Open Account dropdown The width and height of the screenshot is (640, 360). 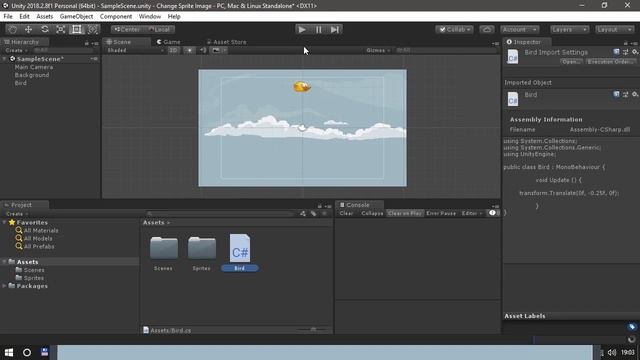click(x=520, y=29)
